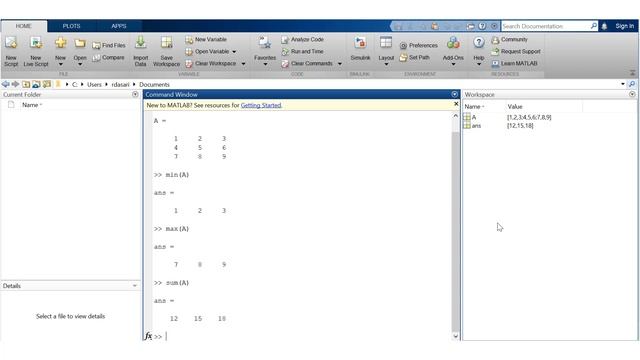Expand the Open dropdown arrow

[80, 64]
